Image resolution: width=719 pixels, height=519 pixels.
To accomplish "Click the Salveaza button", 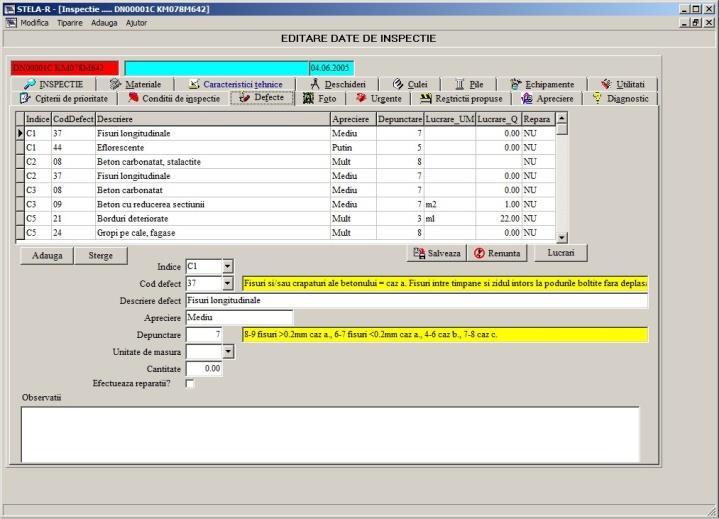I will (437, 253).
